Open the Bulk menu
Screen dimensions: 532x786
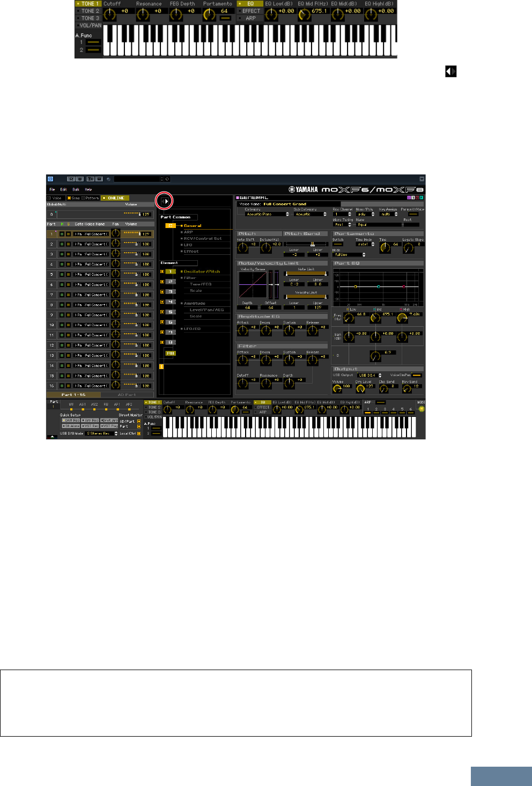point(76,189)
